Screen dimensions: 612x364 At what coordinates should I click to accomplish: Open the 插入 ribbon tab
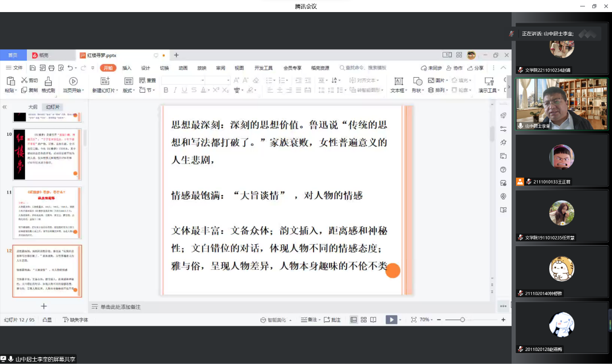[x=127, y=68]
